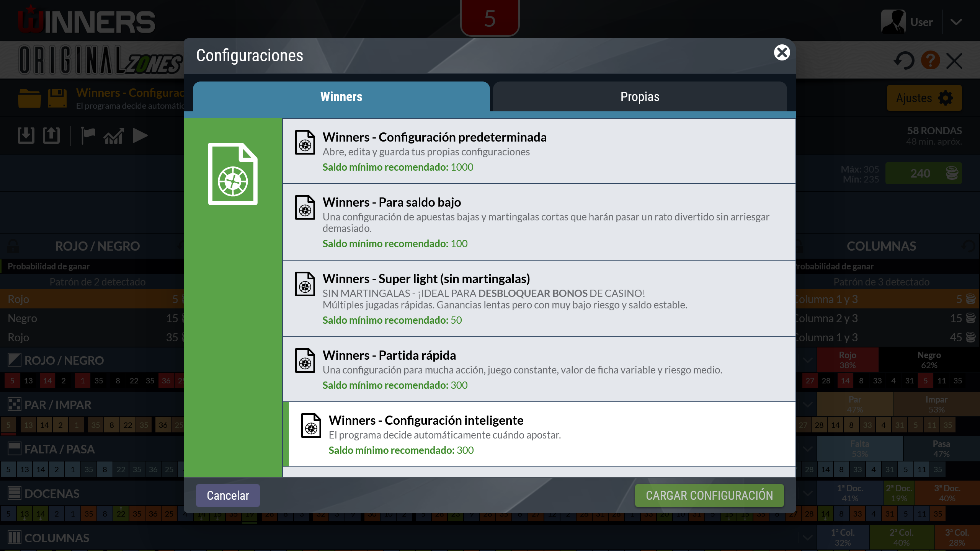Click Configuración predeterminada file icon
The width and height of the screenshot is (980, 551).
point(305,142)
